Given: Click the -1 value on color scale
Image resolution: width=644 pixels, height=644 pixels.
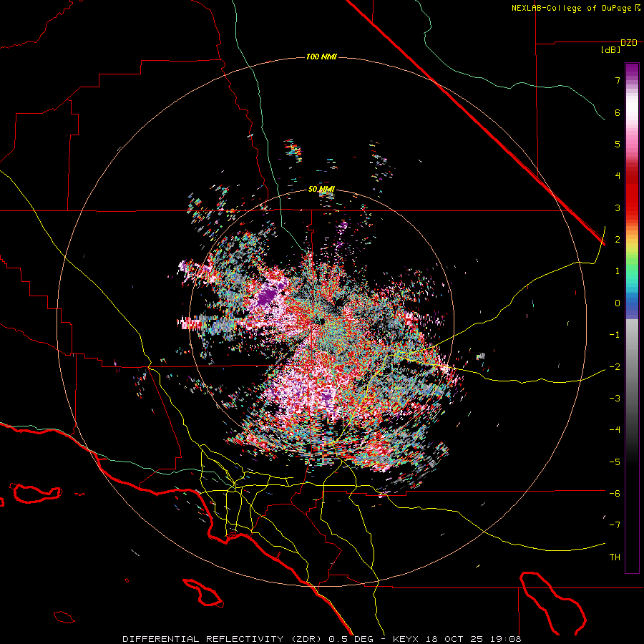Looking at the screenshot, I should tap(615, 335).
